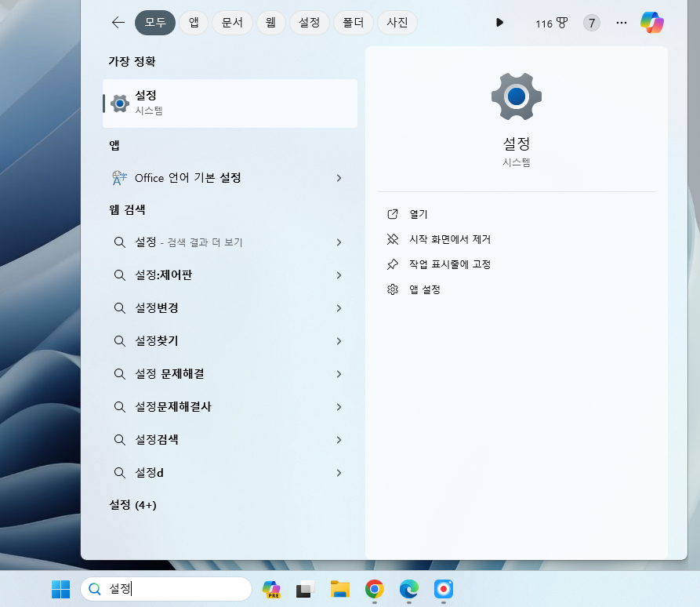Expand the 설정d chevron
Screen dimensions: 700x607
pos(339,473)
